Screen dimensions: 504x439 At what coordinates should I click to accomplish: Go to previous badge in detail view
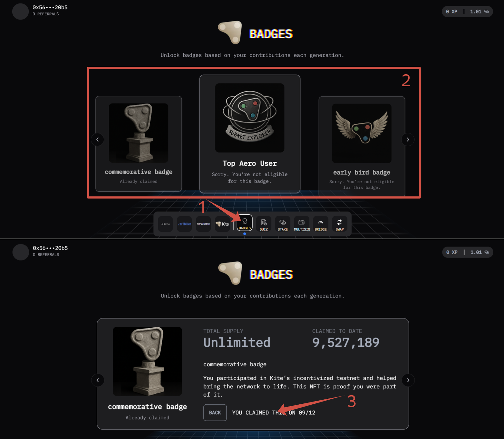click(x=98, y=380)
